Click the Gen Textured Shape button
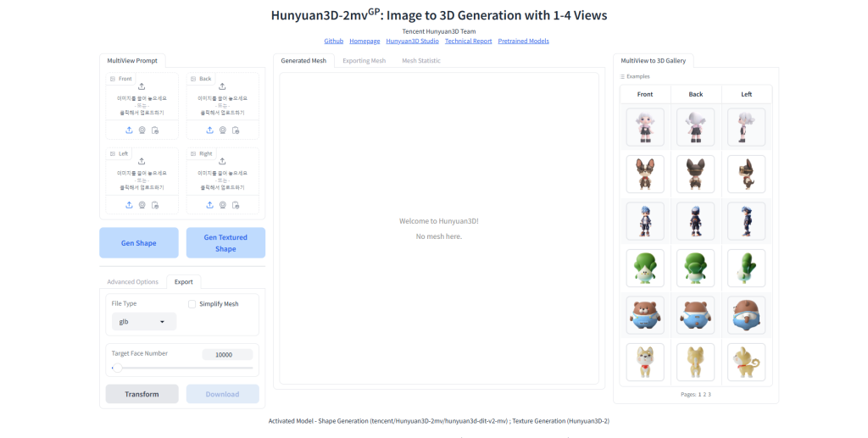 coord(225,243)
